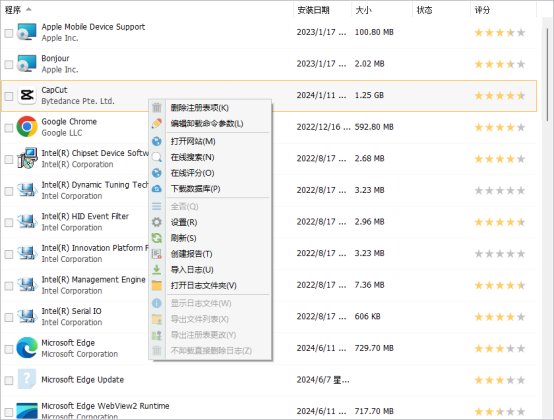Click the greyed 不卸载直接删除日志(Z) entry
Screen dimensions: 554x420
(x=211, y=350)
